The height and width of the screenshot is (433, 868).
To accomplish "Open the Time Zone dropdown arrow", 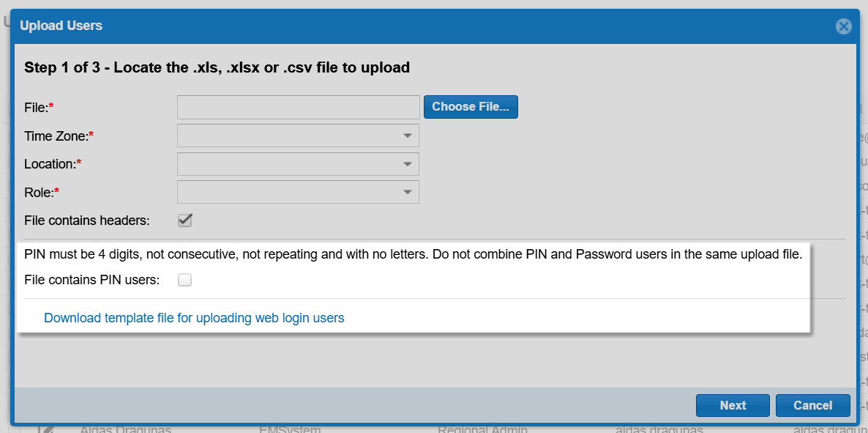I will [408, 136].
